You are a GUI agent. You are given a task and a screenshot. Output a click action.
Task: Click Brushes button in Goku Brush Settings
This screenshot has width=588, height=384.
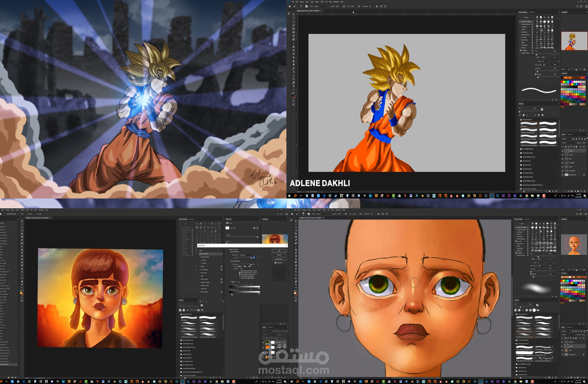tap(526, 17)
